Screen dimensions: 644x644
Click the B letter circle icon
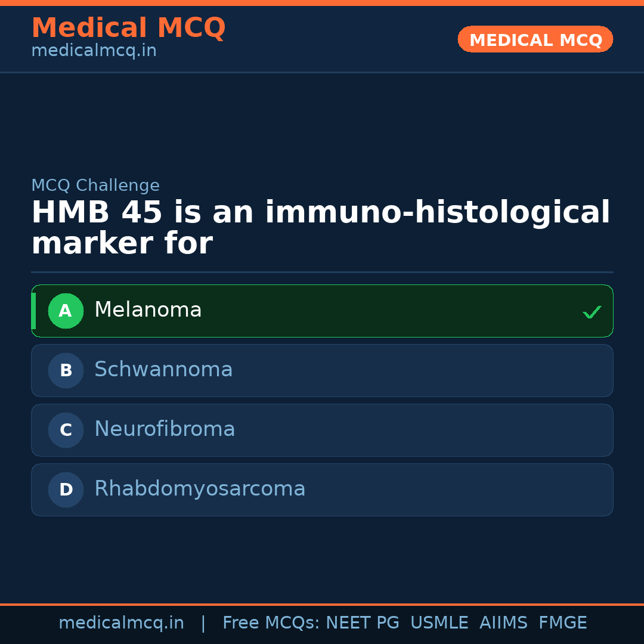pos(66,370)
